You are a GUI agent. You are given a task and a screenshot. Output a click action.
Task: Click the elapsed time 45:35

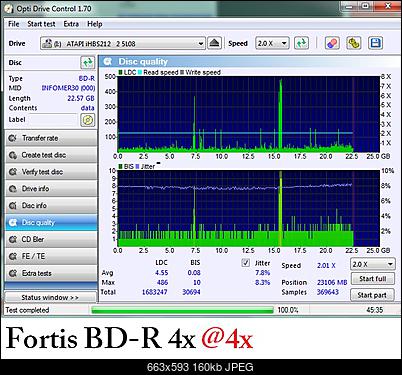pyautogui.click(x=375, y=310)
